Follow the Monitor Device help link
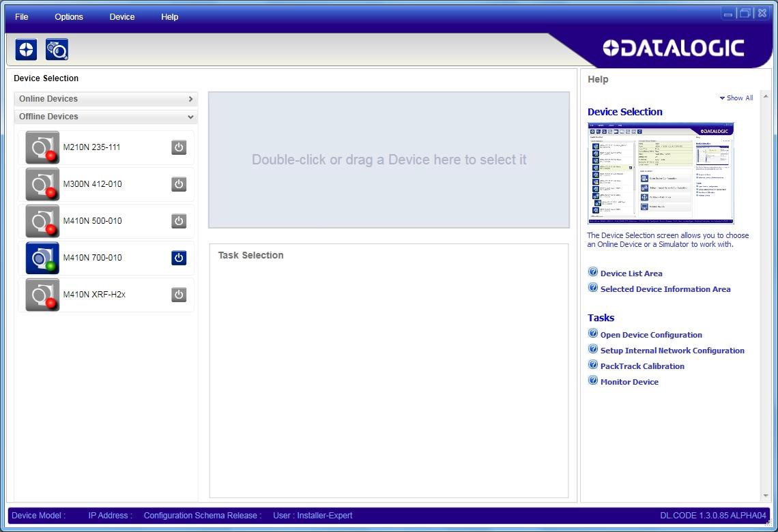 click(x=630, y=382)
